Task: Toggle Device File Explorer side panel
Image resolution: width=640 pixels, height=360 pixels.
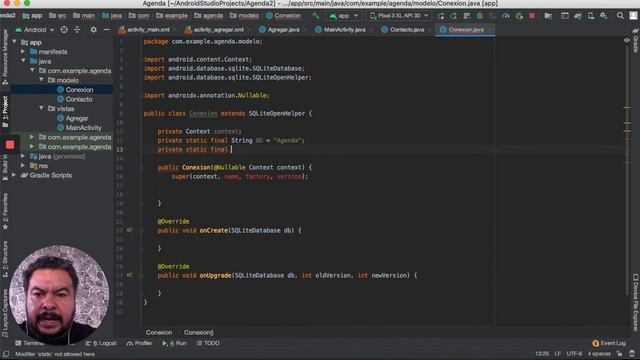Action: tap(635, 302)
